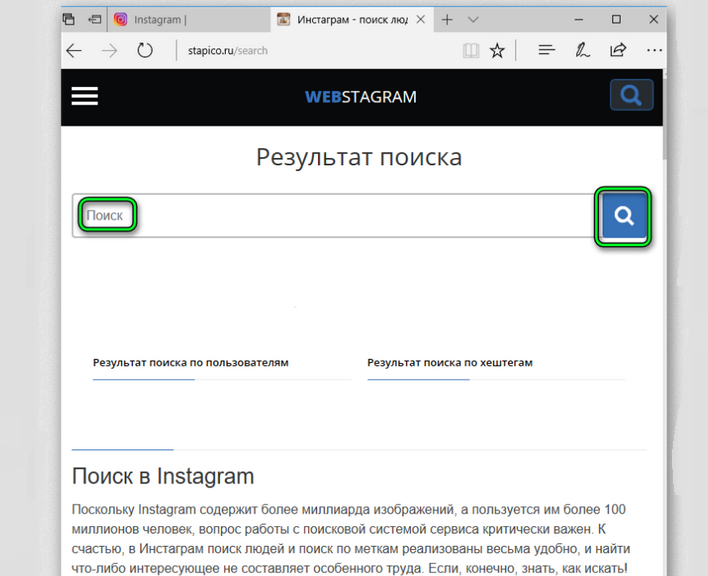
Task: Open browser more options ellipsis
Action: pyautogui.click(x=654, y=51)
